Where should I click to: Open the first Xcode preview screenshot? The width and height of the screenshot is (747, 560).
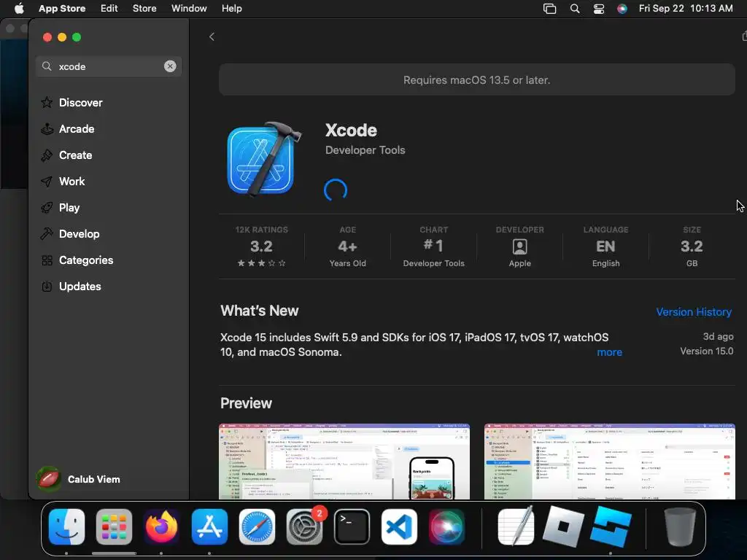coord(344,462)
